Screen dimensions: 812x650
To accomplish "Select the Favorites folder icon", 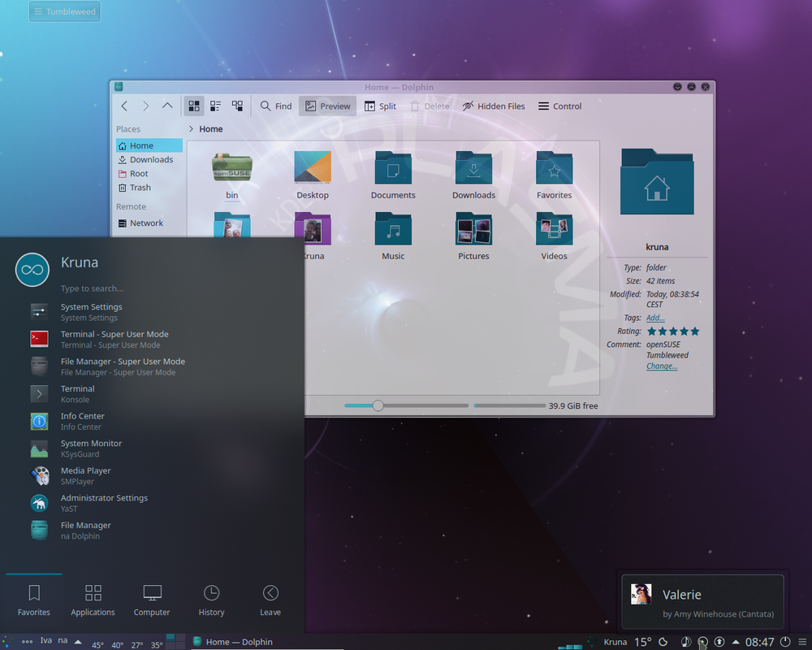I will click(x=554, y=168).
